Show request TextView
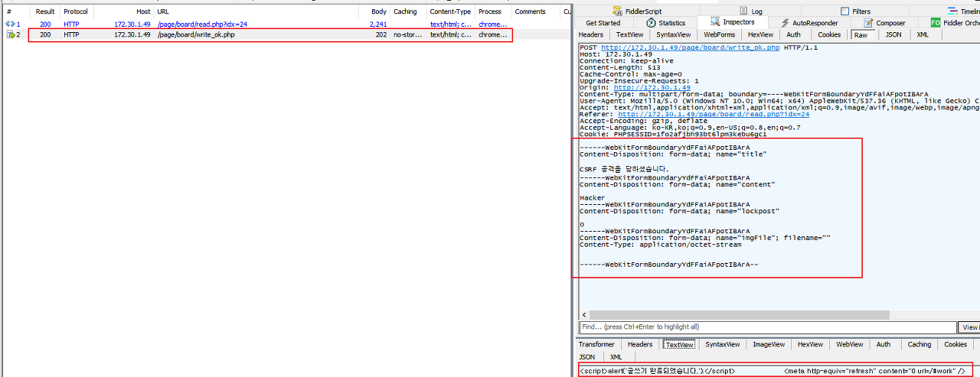Screen dimensions: 980x377 [629, 34]
